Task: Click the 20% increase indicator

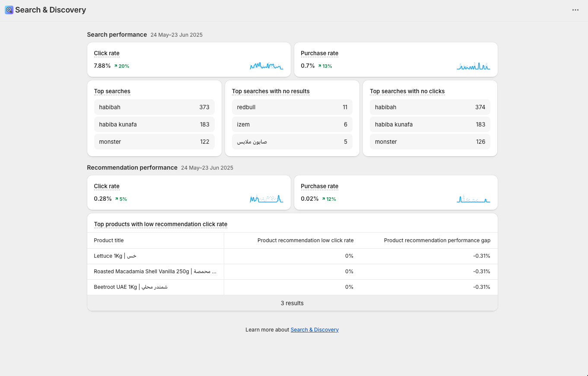Action: click(122, 66)
